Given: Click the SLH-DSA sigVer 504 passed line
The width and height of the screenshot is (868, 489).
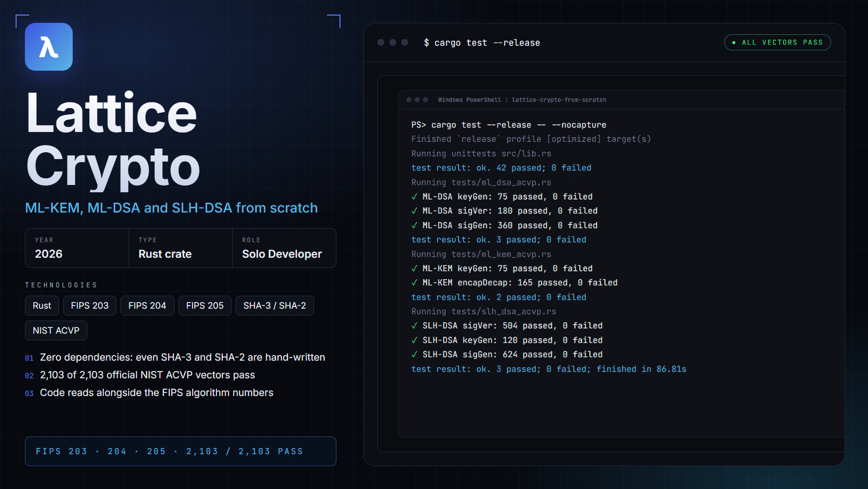Looking at the screenshot, I should click(x=507, y=326).
